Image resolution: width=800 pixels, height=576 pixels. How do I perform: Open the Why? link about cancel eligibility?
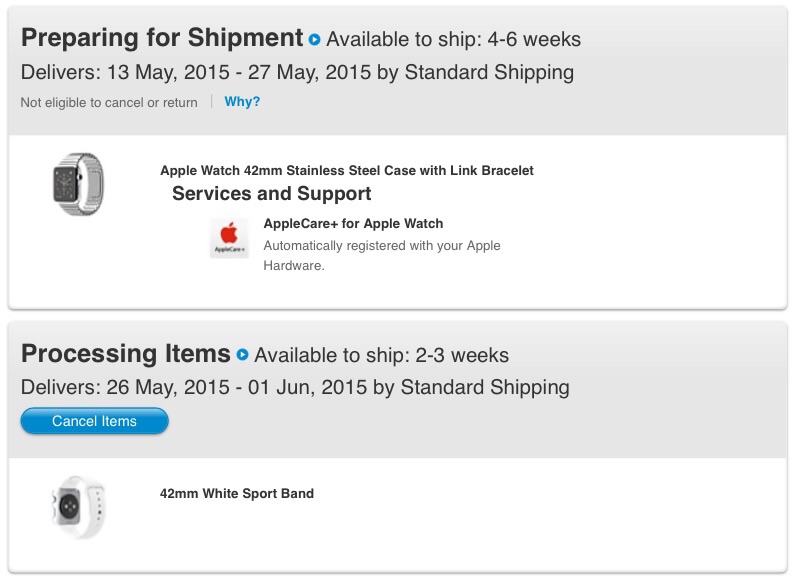242,102
